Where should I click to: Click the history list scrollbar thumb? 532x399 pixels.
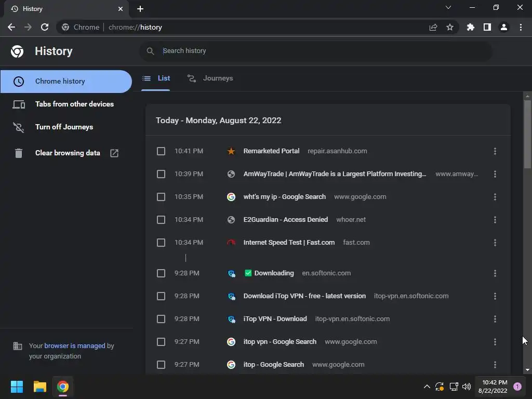tap(527, 134)
